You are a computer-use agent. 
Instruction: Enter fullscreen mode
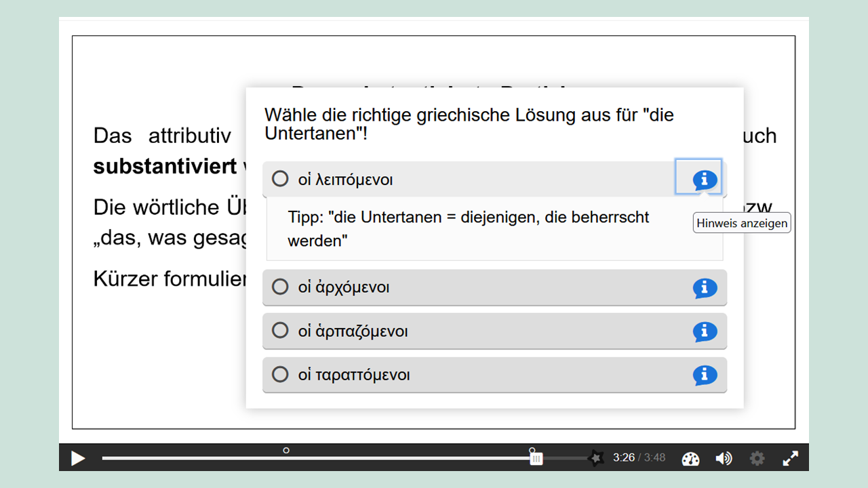click(790, 459)
